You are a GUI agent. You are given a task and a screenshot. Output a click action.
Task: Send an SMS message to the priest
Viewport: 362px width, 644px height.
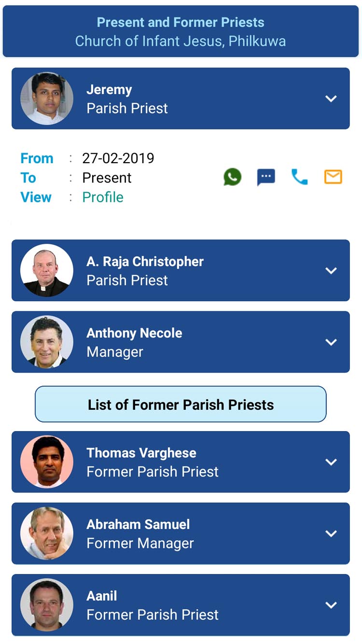tap(266, 177)
